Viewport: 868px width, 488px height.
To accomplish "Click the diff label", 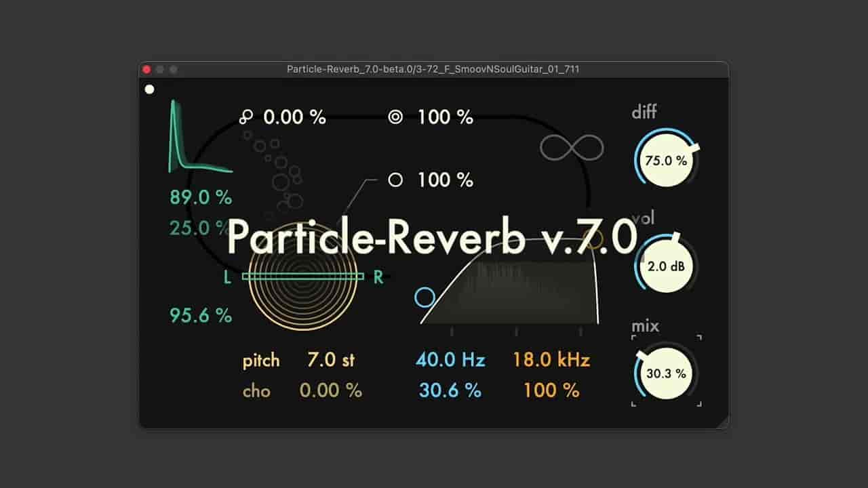I will [644, 112].
